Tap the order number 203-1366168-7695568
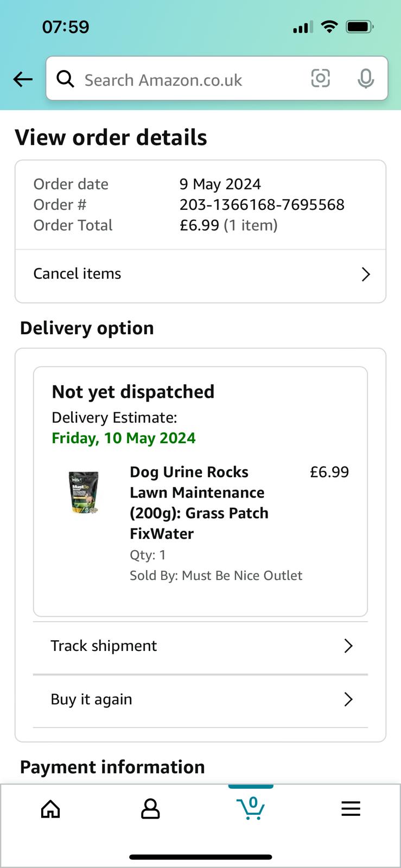401x868 pixels. 262,205
